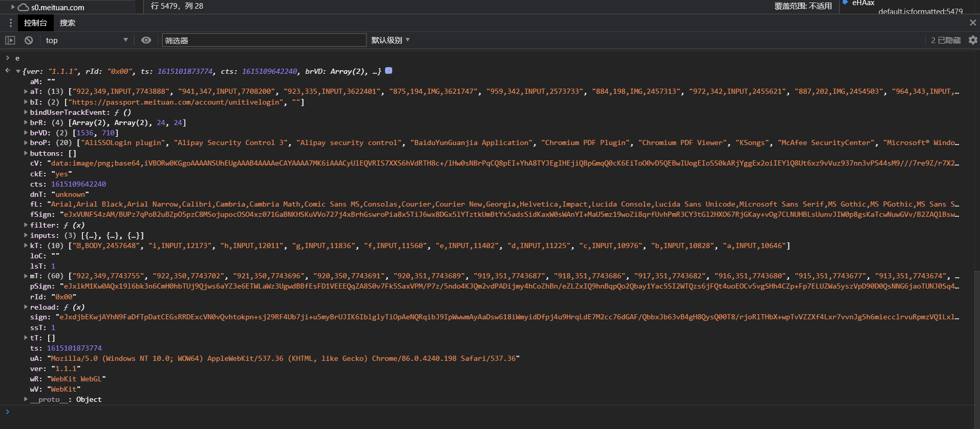
Task: Expand the brVD array property
Action: coord(26,132)
